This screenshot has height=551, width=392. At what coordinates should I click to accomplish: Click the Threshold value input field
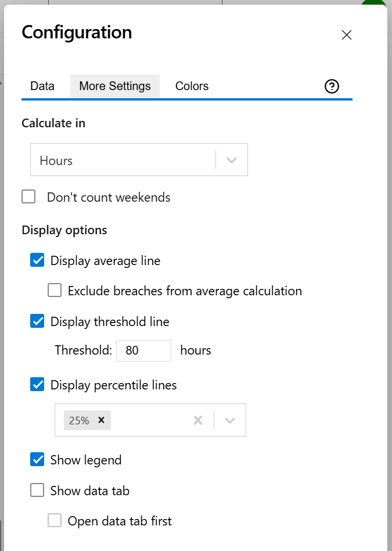click(143, 350)
